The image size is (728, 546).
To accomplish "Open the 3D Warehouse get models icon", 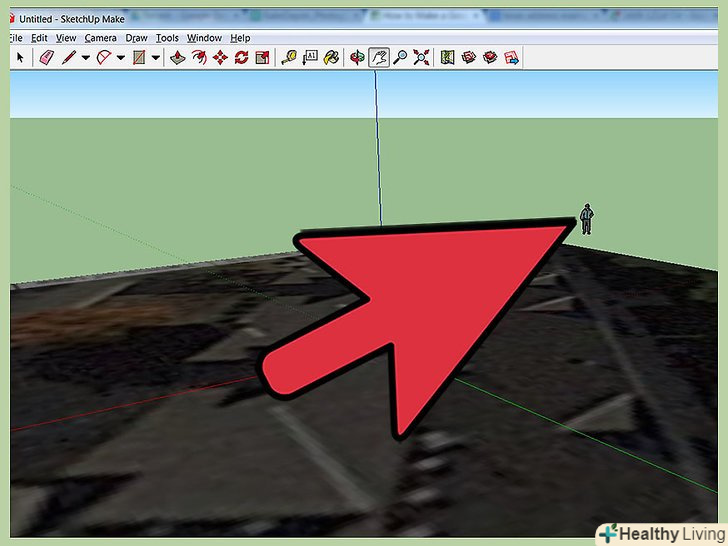I will [x=469, y=58].
